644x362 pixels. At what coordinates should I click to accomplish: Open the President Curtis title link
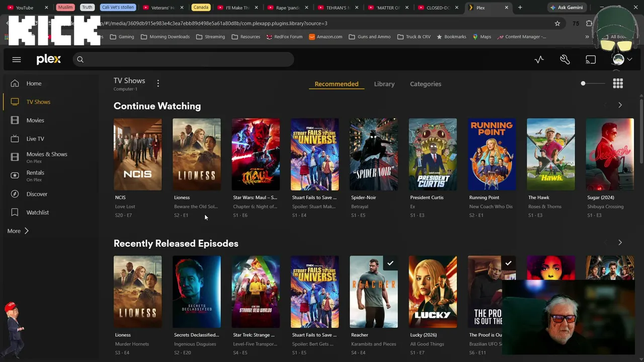pyautogui.click(x=427, y=198)
